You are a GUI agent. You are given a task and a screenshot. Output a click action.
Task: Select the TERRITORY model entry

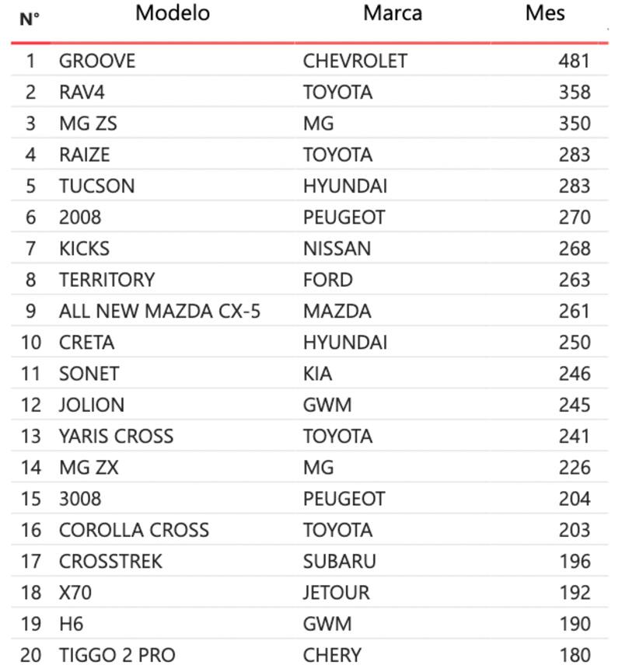107,280
